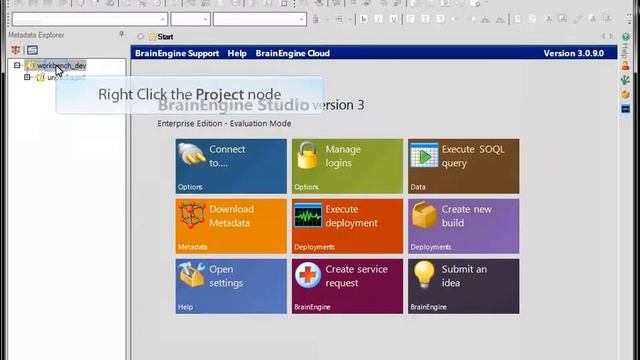Click the Submit an idea lightbulb icon
This screenshot has width=640, height=360.
424,275
